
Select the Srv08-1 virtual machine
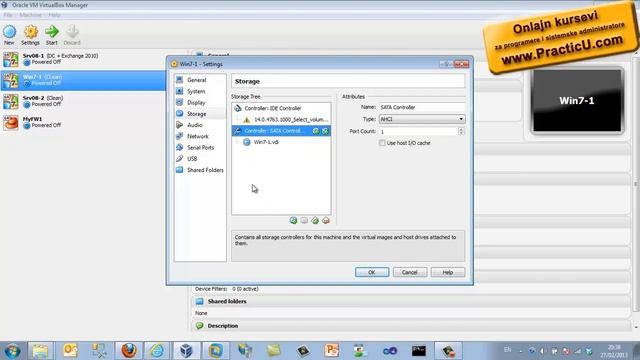(x=83, y=59)
